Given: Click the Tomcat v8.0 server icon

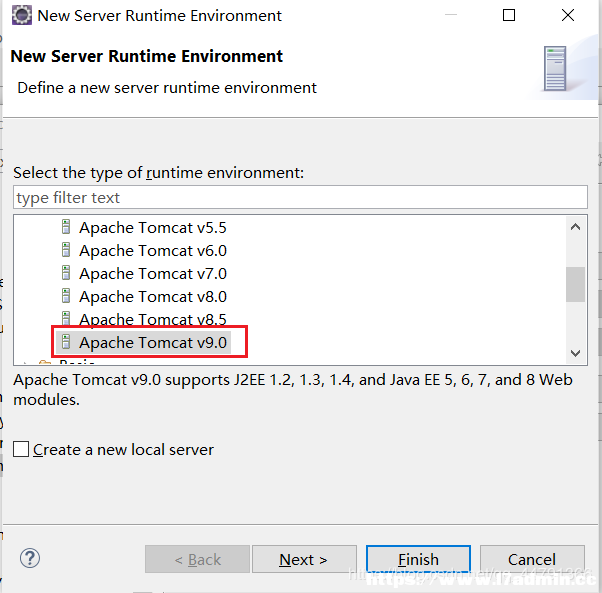Looking at the screenshot, I should point(66,296).
